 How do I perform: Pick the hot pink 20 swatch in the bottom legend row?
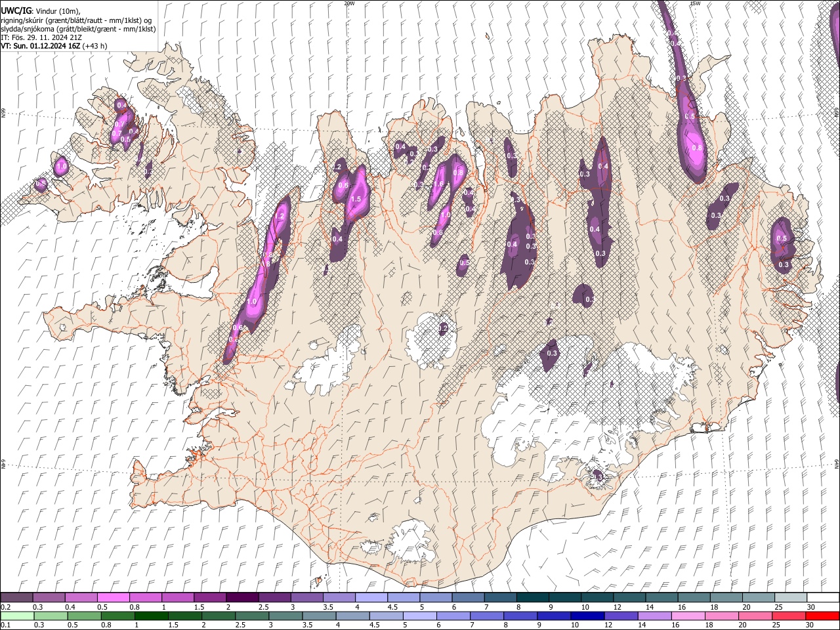pyautogui.click(x=755, y=616)
